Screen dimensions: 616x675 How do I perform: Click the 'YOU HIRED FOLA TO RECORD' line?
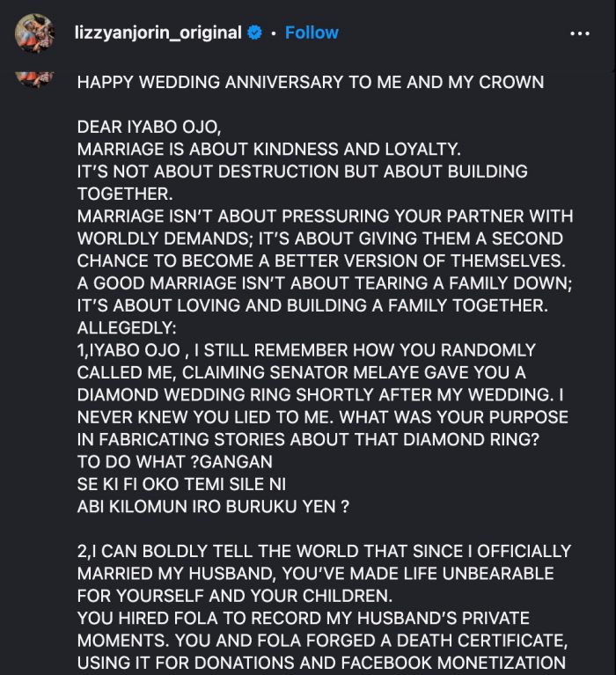click(x=303, y=618)
